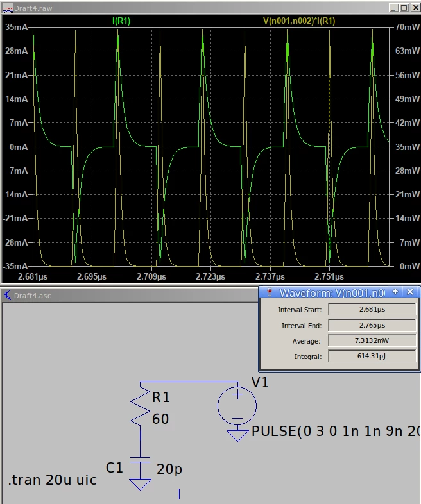
Task: Close the Waveform integration dialog
Action: click(410, 292)
